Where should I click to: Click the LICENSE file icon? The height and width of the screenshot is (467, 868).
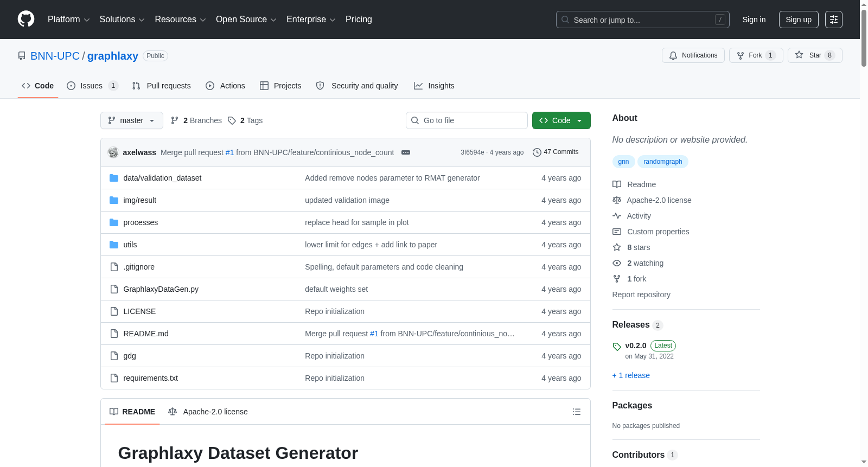[x=114, y=311]
